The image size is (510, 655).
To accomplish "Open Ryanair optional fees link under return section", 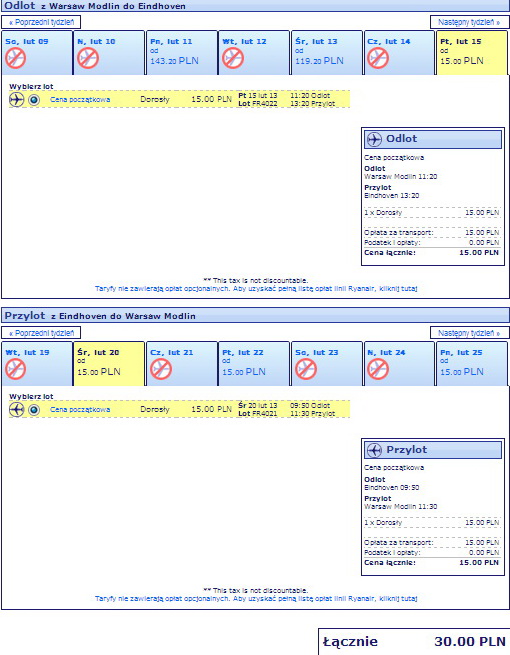I will [256, 599].
